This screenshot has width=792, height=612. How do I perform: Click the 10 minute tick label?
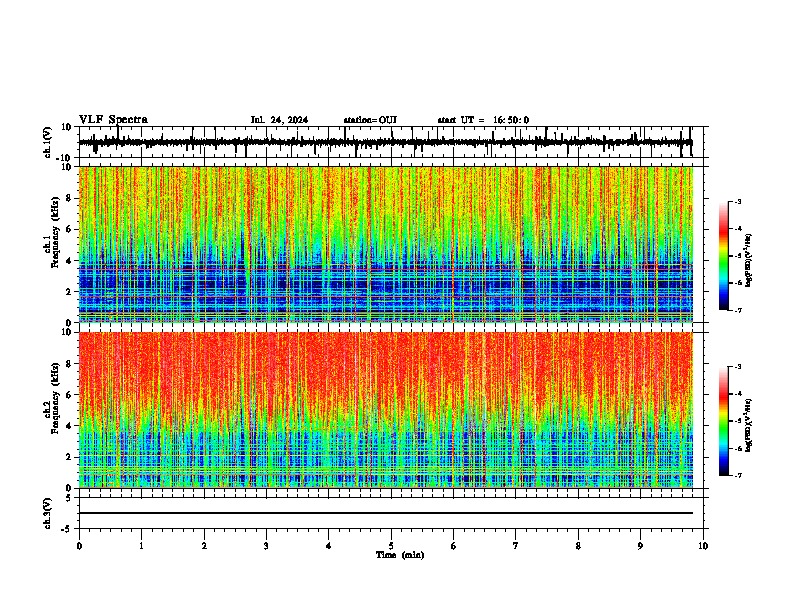703,546
